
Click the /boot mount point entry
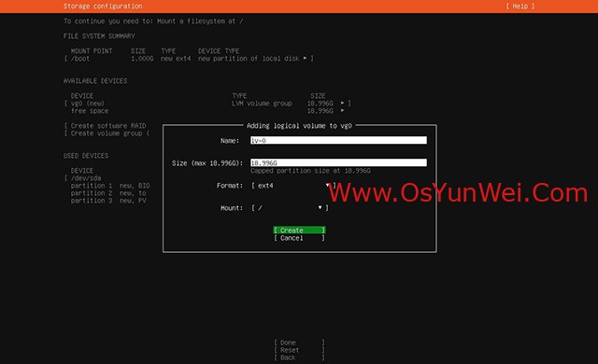pyautogui.click(x=80, y=58)
